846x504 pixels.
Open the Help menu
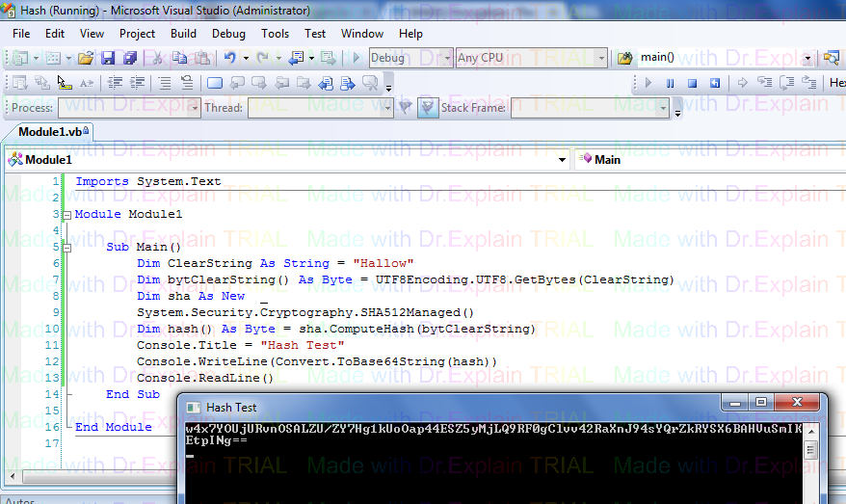[x=410, y=34]
